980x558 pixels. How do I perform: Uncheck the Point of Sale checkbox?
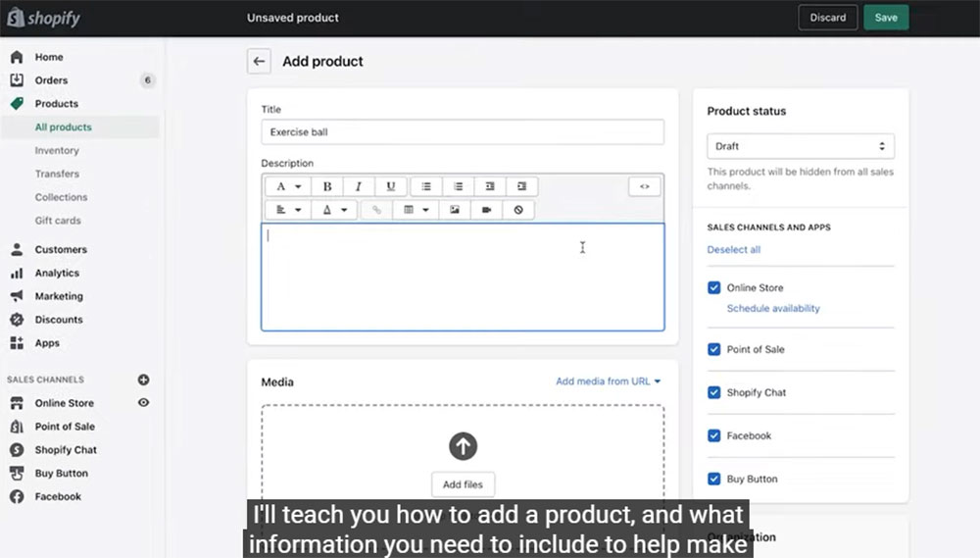tap(713, 349)
